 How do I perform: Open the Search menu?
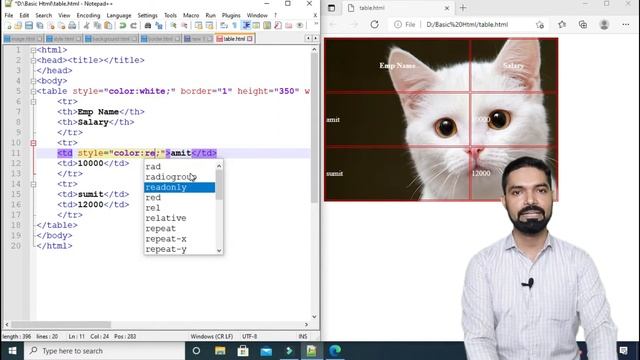[x=43, y=15]
